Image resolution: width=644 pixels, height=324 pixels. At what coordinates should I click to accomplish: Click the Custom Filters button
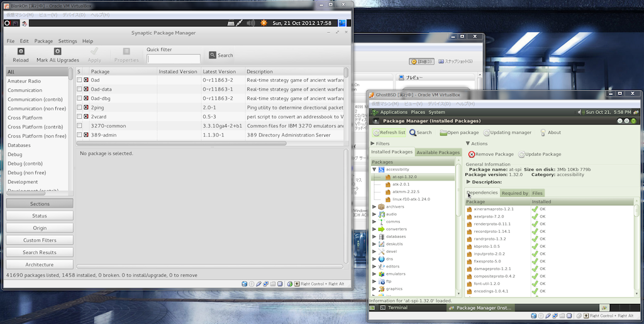(40, 240)
